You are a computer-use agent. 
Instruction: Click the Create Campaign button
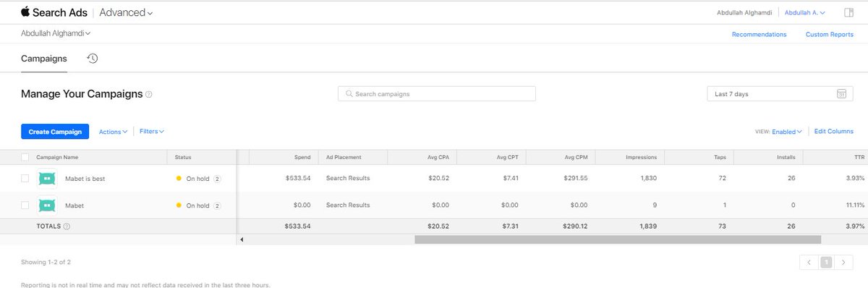pos(55,132)
